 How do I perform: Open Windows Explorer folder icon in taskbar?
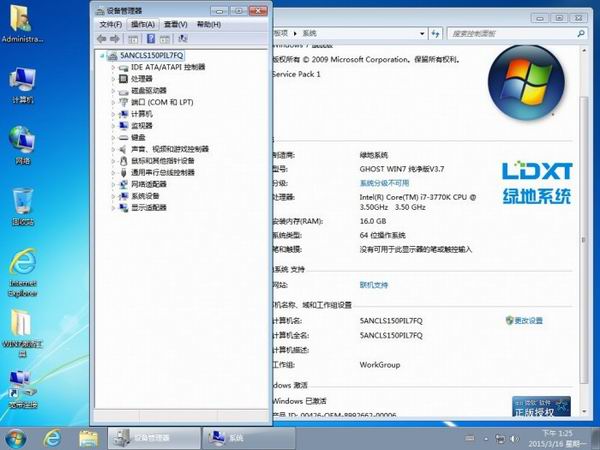pyautogui.click(x=88, y=439)
